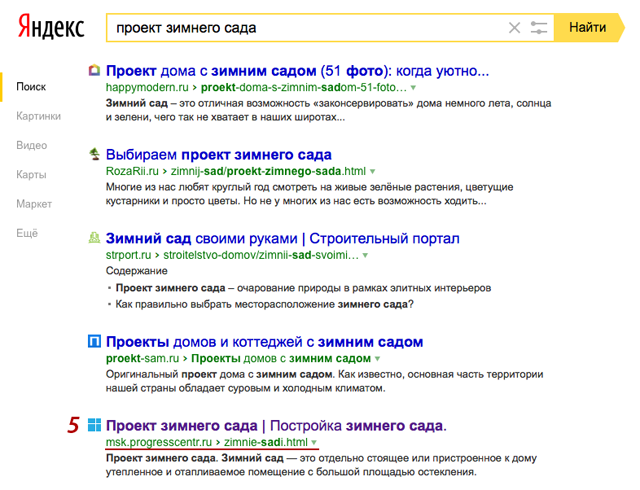Open the Ещё menu item
Image resolution: width=640 pixels, height=490 pixels.
point(27,233)
